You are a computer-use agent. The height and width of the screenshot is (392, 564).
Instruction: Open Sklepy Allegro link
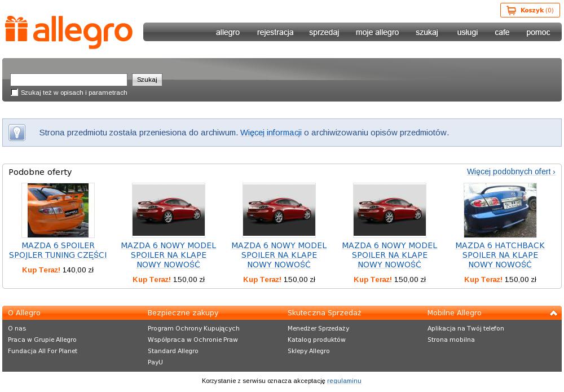(x=309, y=351)
